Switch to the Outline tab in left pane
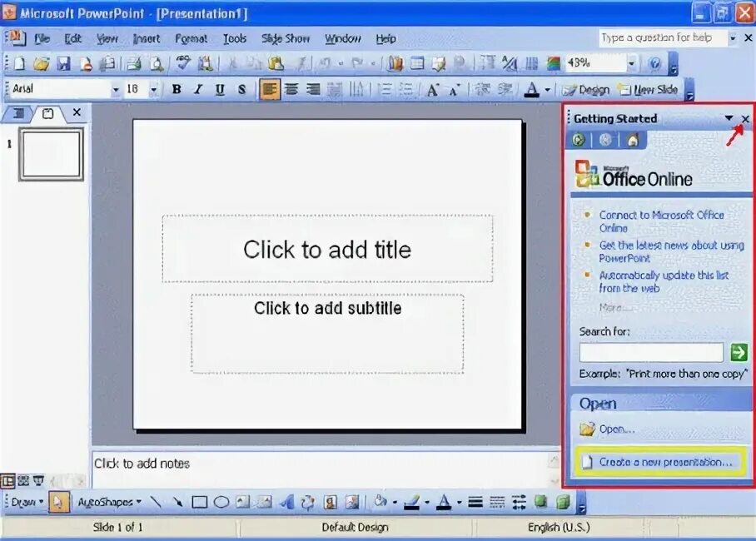The height and width of the screenshot is (541, 756). coord(18,113)
